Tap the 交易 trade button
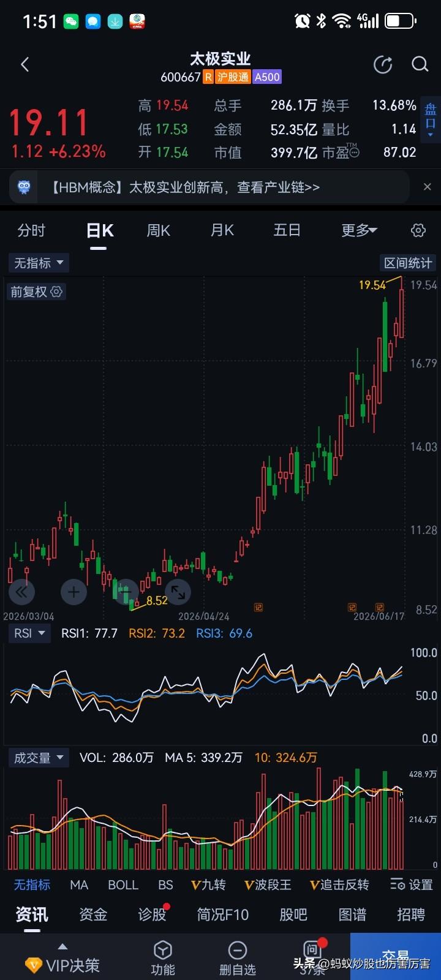The image size is (441, 980). coord(396,957)
